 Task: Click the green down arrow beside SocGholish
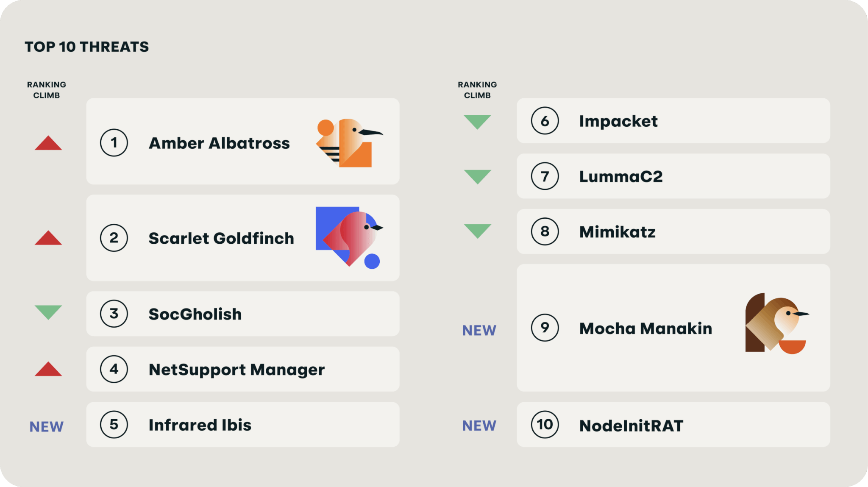(48, 312)
